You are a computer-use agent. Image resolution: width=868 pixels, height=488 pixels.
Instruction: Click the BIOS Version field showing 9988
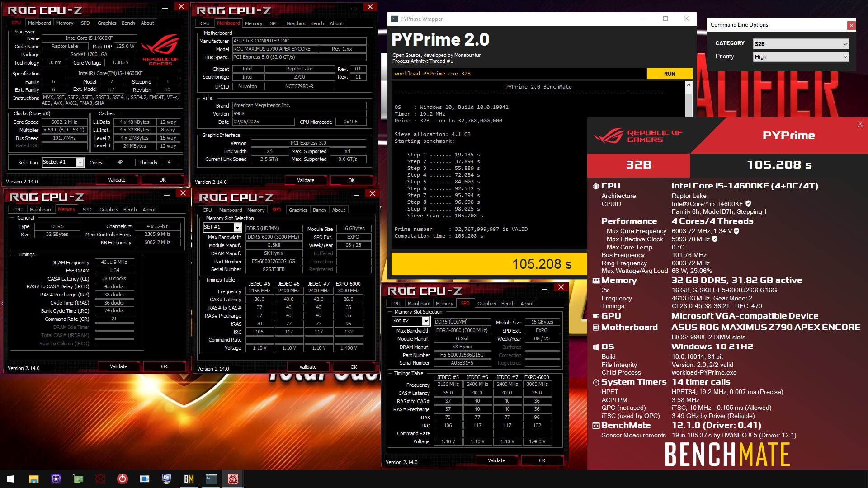299,114
